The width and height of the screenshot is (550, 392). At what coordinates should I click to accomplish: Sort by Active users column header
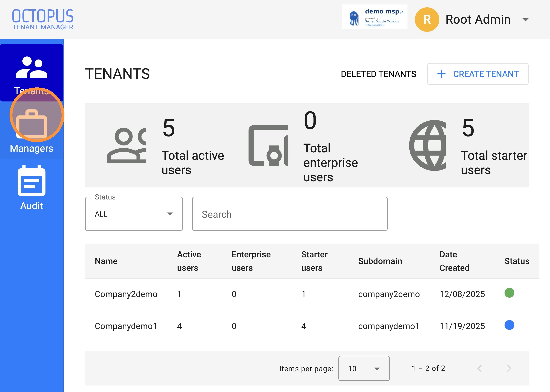tap(189, 261)
